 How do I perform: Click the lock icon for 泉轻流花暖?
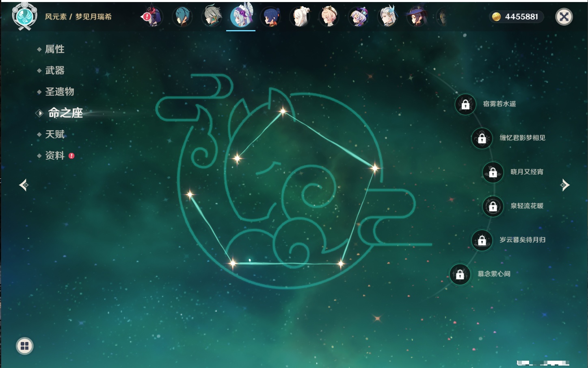[x=493, y=207]
